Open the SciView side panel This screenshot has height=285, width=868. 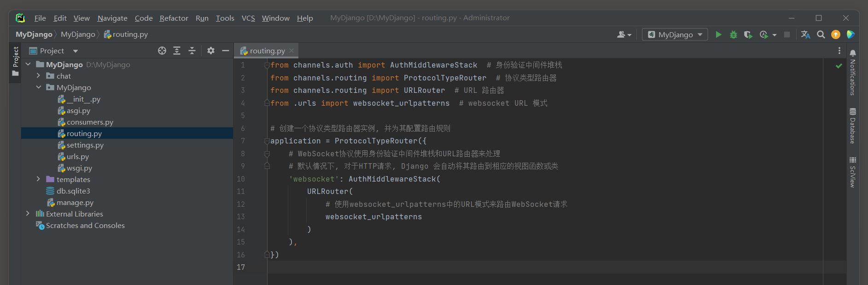tap(853, 172)
